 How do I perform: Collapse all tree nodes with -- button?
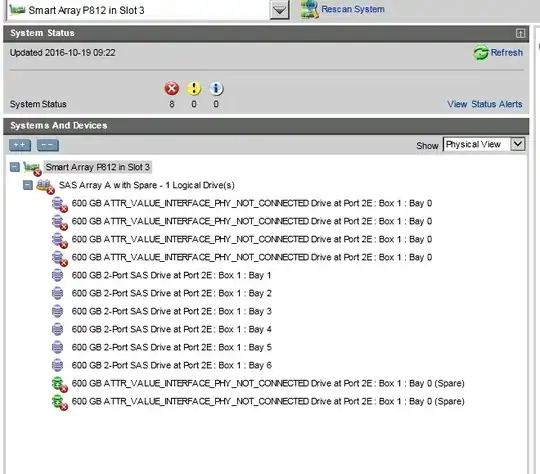[x=48, y=145]
